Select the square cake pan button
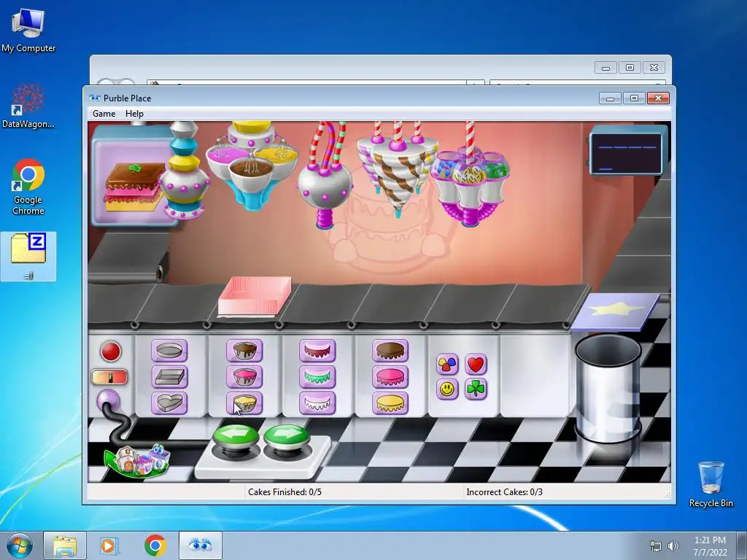The width and height of the screenshot is (747, 560). click(169, 377)
